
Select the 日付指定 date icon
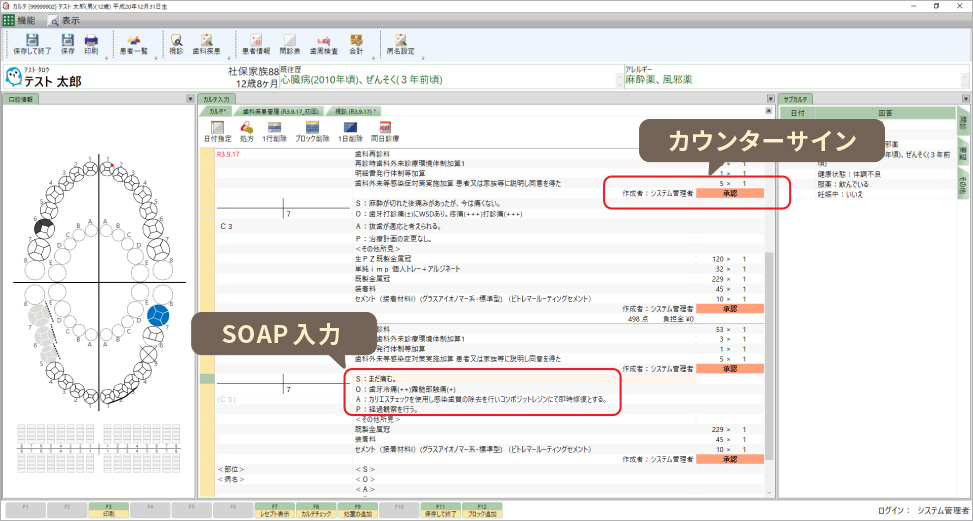tap(216, 131)
